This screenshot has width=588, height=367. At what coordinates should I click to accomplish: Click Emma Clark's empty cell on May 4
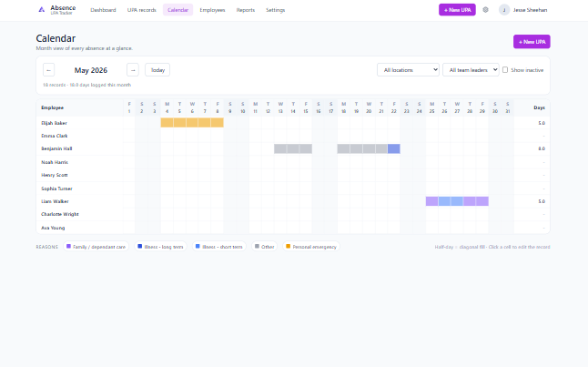click(x=167, y=136)
